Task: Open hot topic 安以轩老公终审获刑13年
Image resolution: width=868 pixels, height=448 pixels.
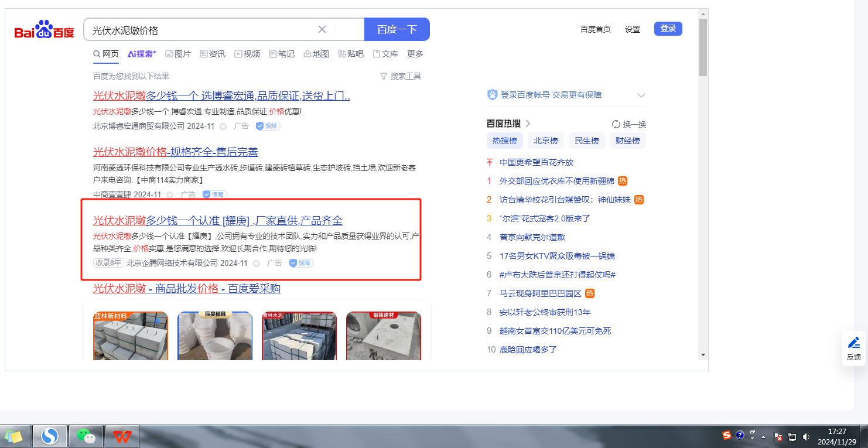Action: [545, 312]
